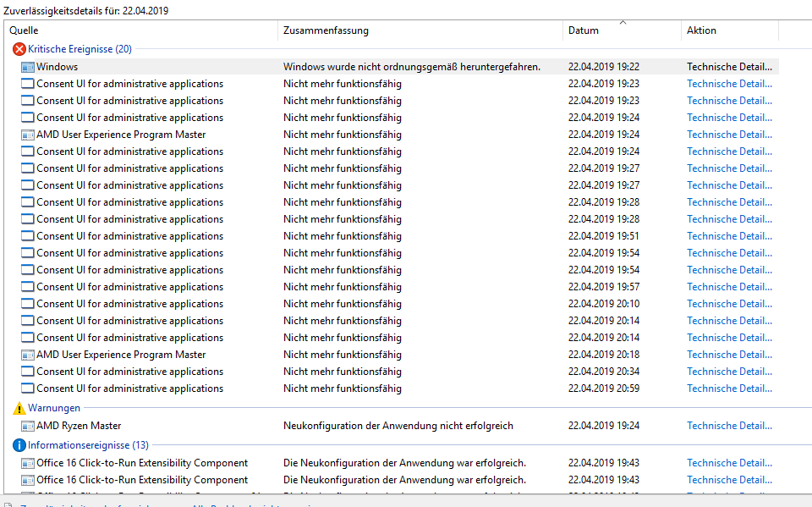This screenshot has width=812, height=507.
Task: Select the date cell '22.04.2019 20:10'
Action: [604, 304]
